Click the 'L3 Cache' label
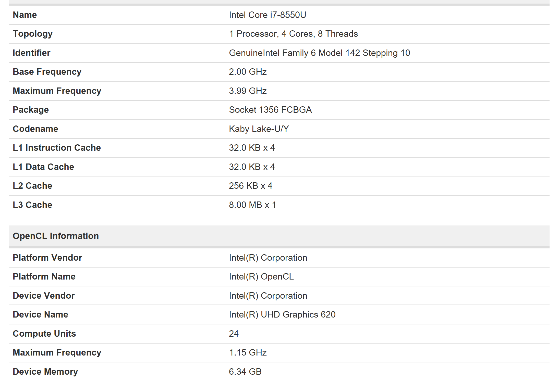559x392 pixels. click(x=32, y=205)
